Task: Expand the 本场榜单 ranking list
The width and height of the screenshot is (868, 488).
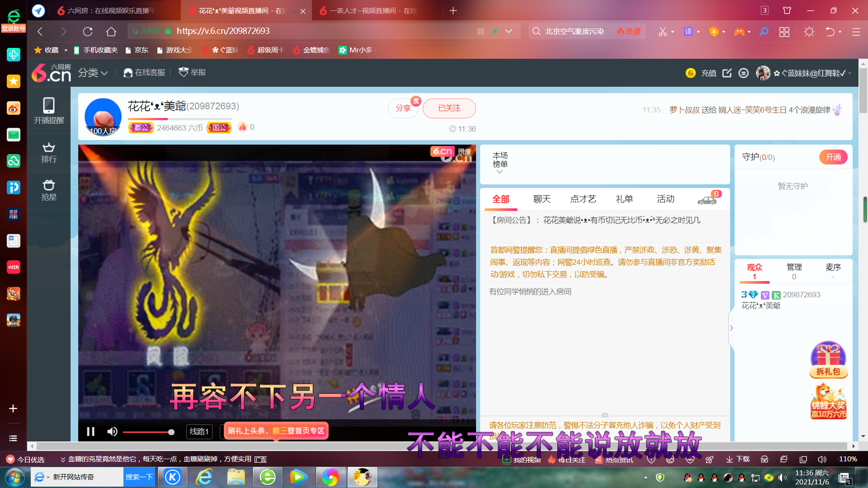Action: pyautogui.click(x=500, y=163)
